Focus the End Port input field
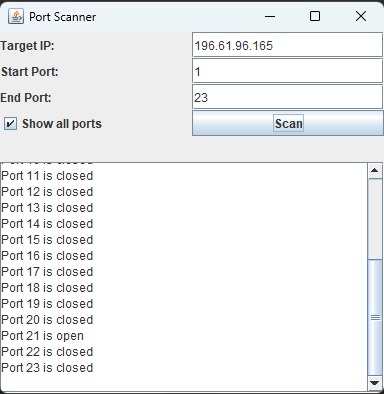The height and width of the screenshot is (394, 384). click(x=287, y=97)
